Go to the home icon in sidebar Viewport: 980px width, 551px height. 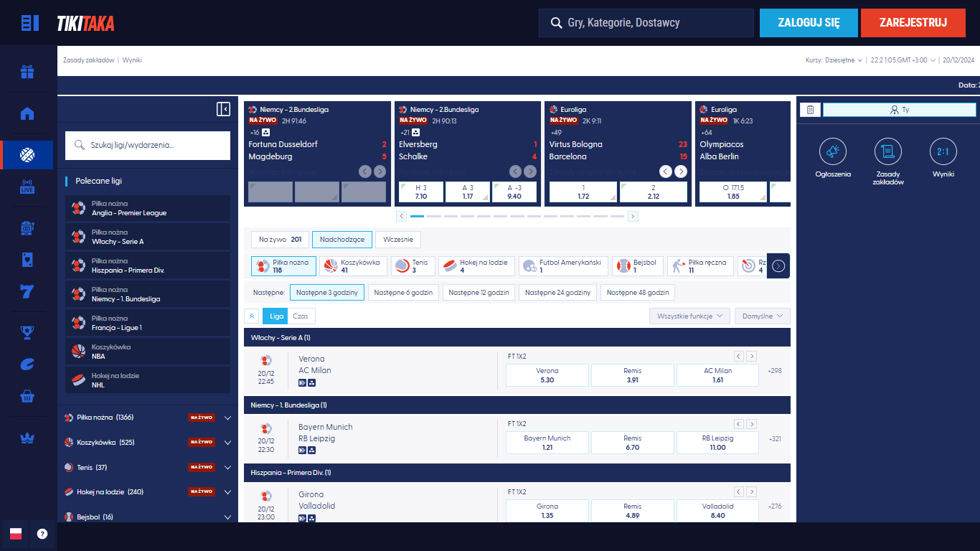27,113
